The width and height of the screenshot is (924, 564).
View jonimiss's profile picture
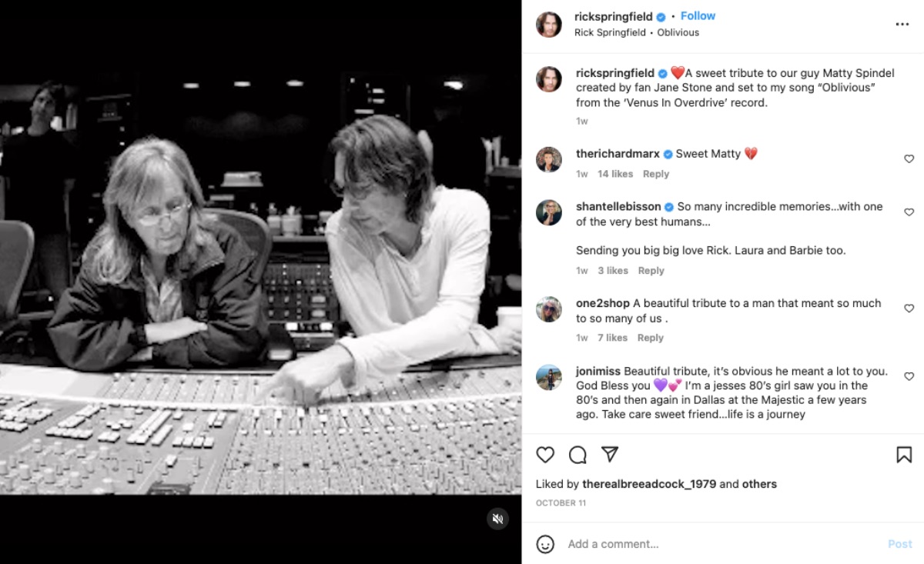(548, 375)
